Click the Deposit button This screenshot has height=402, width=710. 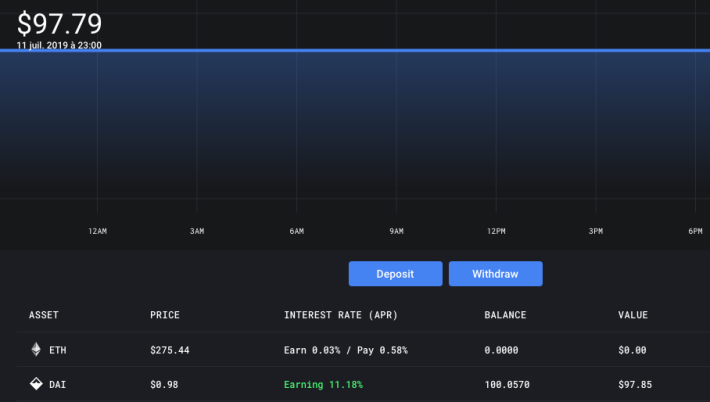[395, 273]
